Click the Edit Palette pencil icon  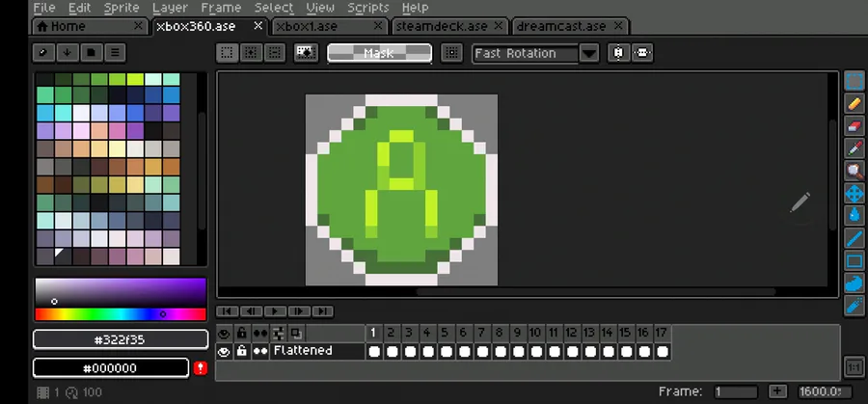tap(43, 53)
